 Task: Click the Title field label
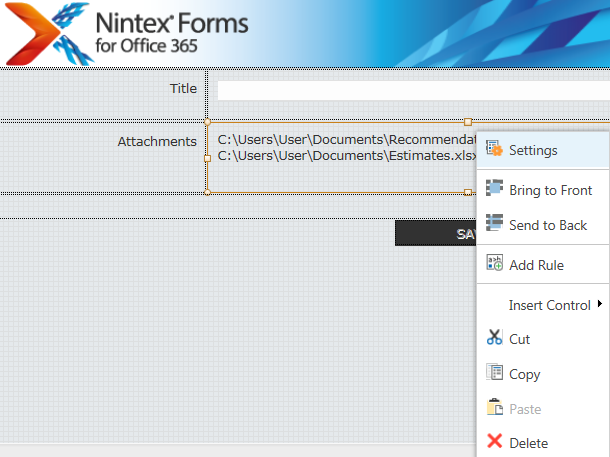(183, 89)
